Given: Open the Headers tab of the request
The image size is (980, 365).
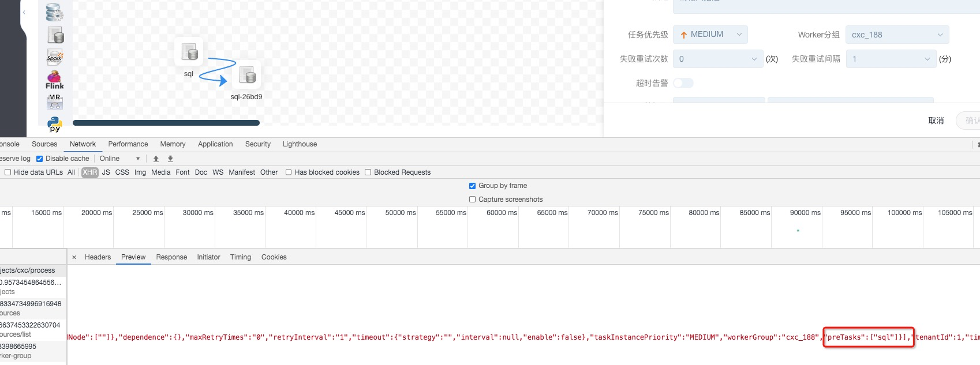Looking at the screenshot, I should [98, 257].
